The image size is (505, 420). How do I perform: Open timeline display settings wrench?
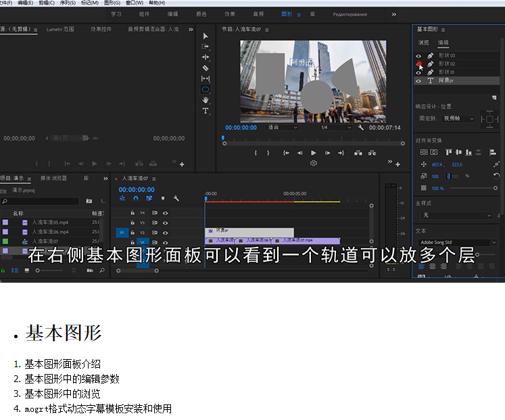point(176,198)
